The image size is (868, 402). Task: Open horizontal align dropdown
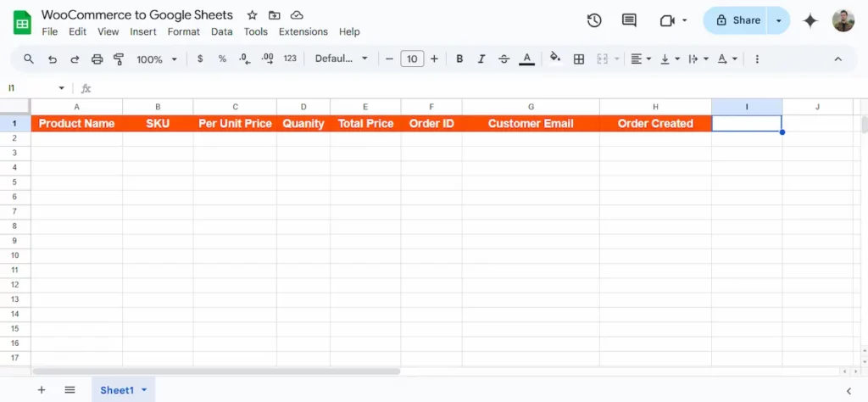click(x=641, y=59)
